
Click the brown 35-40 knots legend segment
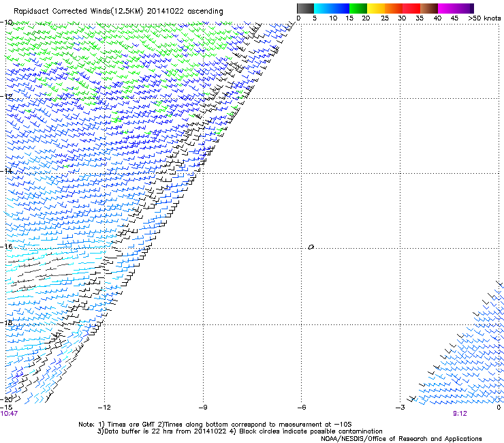pos(429,8)
